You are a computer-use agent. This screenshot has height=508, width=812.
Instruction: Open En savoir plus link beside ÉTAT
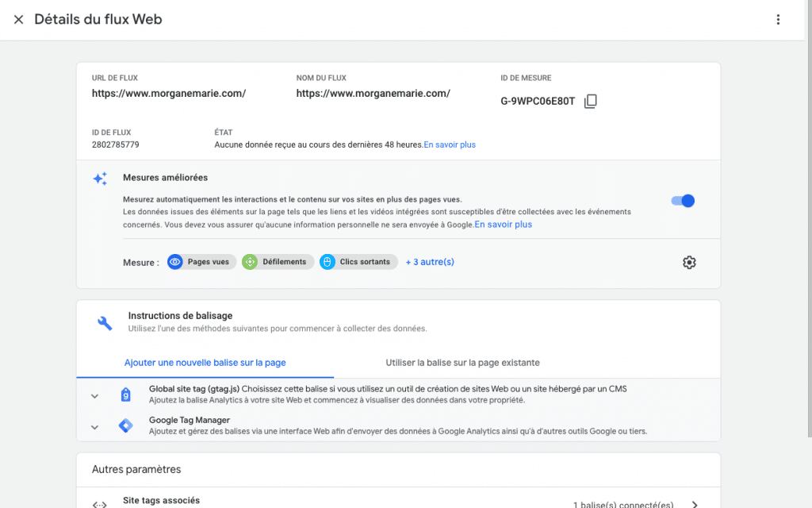(450, 144)
